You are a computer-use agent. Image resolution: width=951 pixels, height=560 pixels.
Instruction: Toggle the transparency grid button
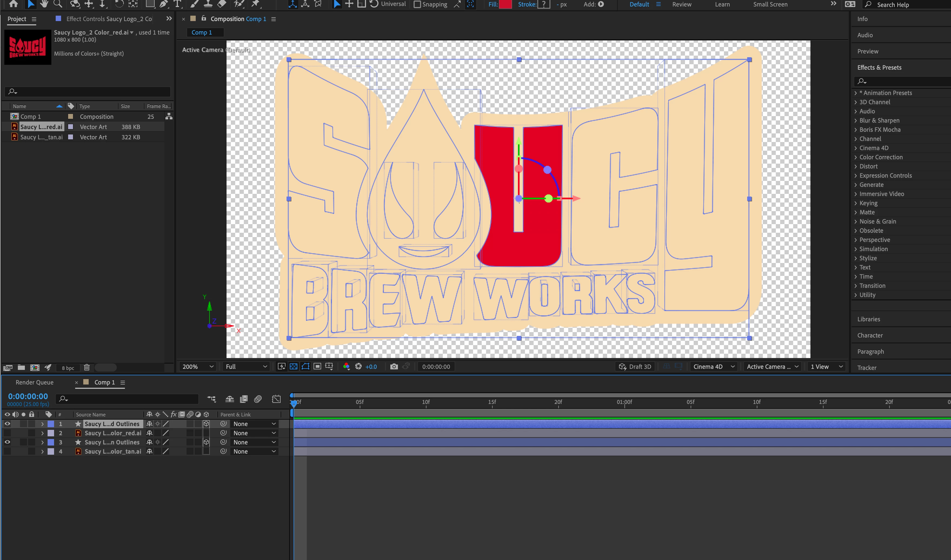coord(294,366)
